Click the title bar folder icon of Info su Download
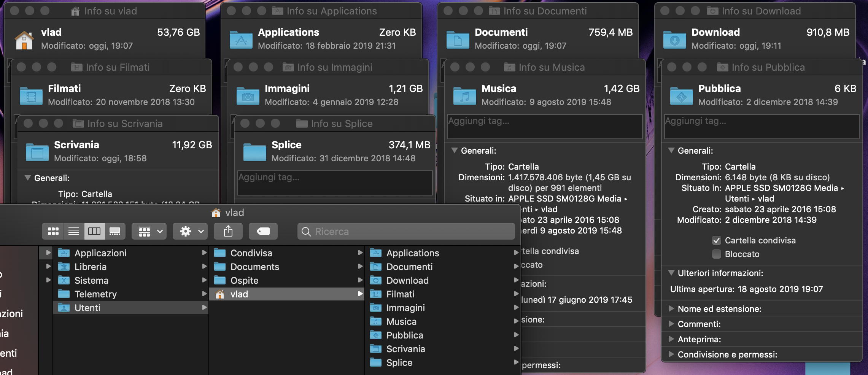The image size is (868, 375). pyautogui.click(x=712, y=11)
